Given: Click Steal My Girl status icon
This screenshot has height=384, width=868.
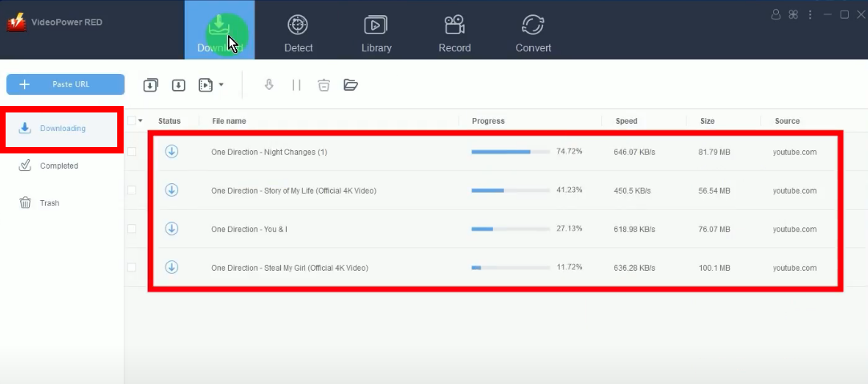Looking at the screenshot, I should [x=172, y=267].
